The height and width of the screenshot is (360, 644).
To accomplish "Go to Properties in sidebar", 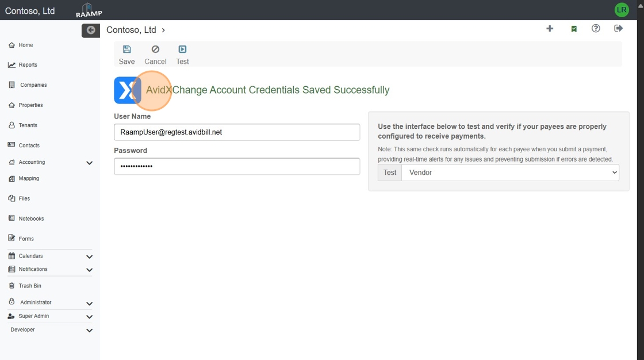I will point(30,105).
